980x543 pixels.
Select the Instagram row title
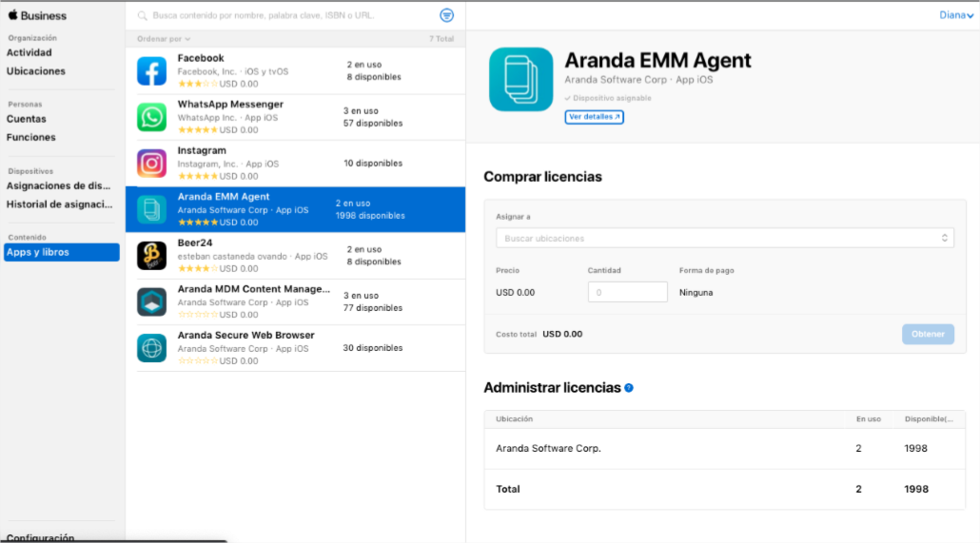click(202, 150)
